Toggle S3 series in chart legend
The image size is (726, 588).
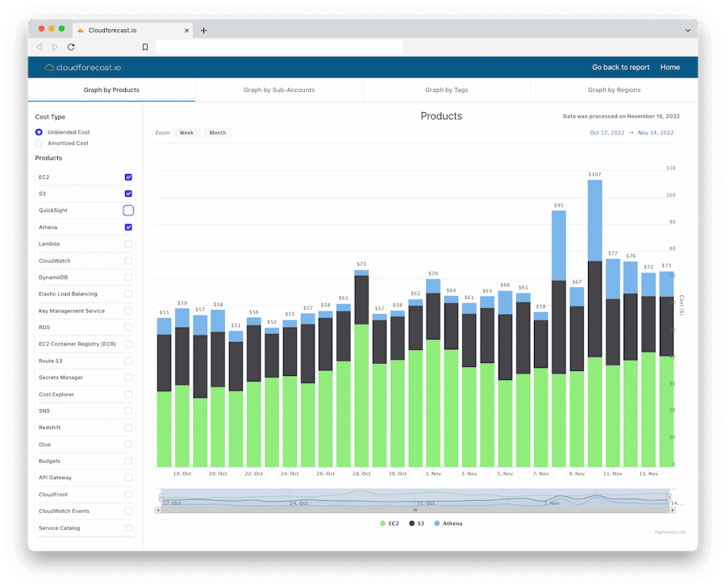click(x=416, y=523)
